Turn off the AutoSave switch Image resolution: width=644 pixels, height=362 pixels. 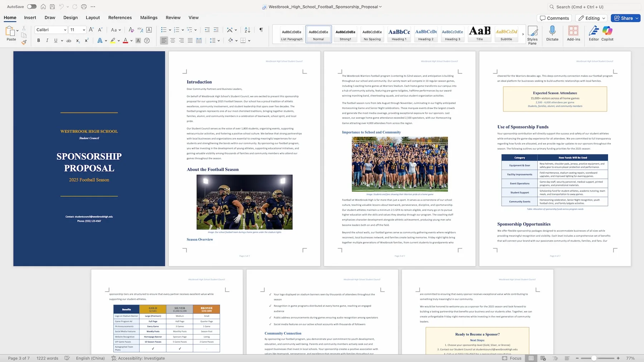click(31, 6)
